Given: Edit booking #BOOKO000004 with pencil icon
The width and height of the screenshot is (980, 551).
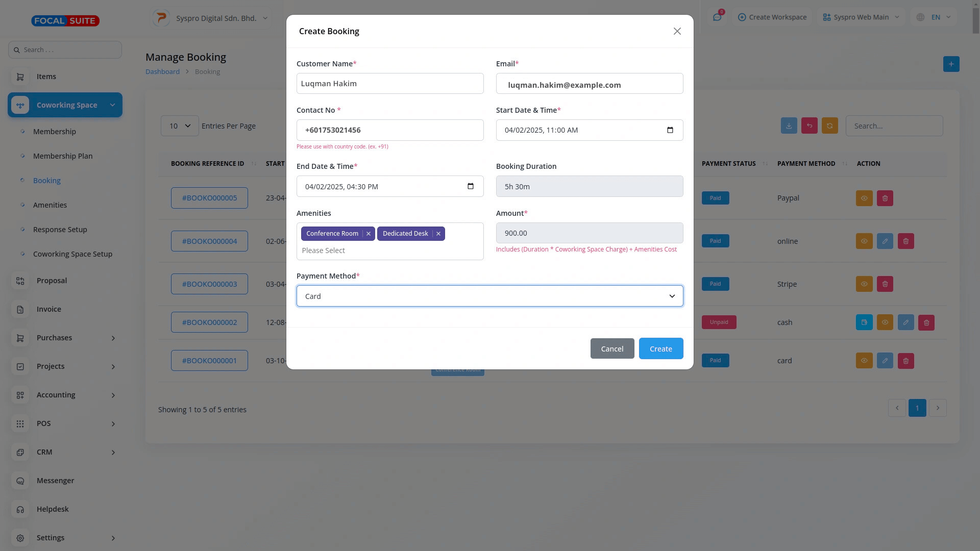Looking at the screenshot, I should pos(885,241).
